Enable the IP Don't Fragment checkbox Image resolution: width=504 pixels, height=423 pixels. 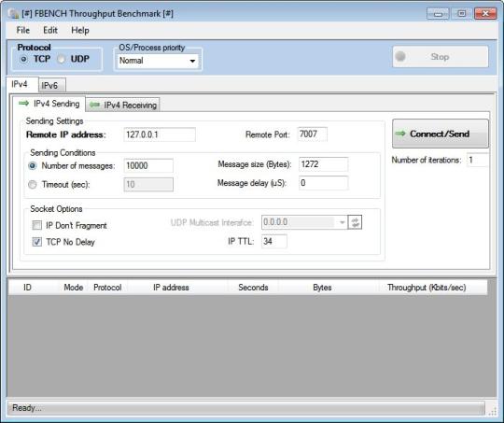(x=37, y=225)
